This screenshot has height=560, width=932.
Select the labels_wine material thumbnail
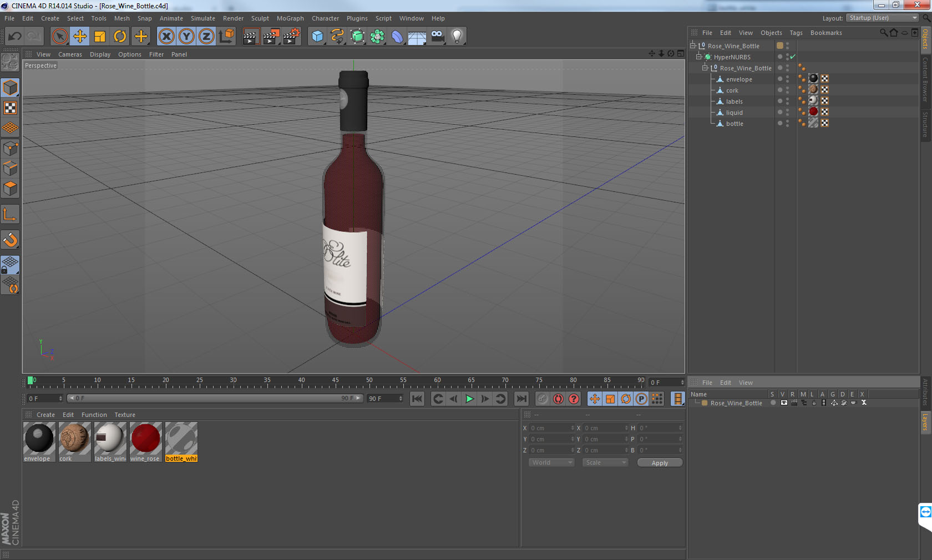coord(110,442)
